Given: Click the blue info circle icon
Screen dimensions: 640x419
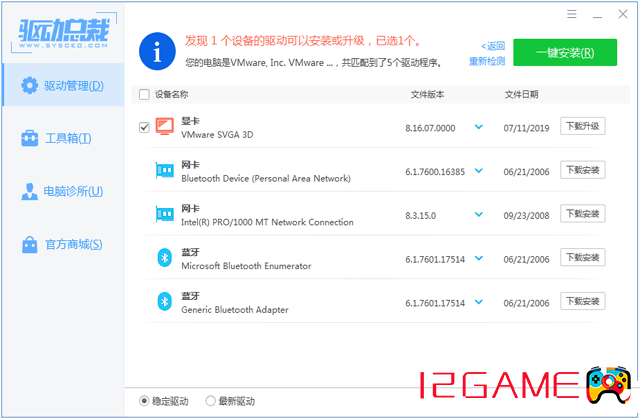Looking at the screenshot, I should pos(157,51).
